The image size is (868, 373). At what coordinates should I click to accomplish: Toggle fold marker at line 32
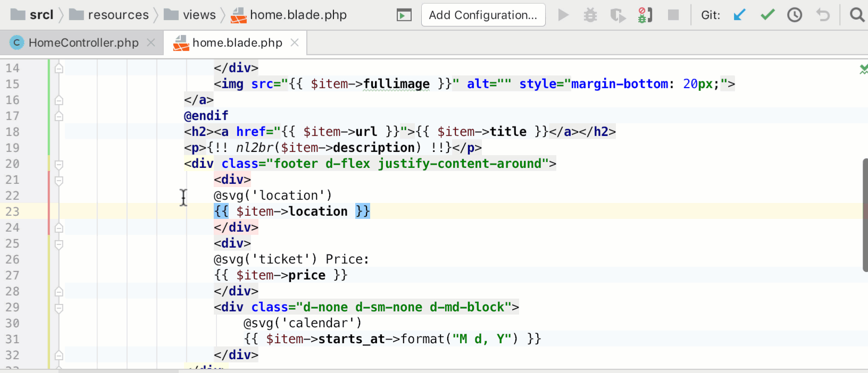point(59,355)
